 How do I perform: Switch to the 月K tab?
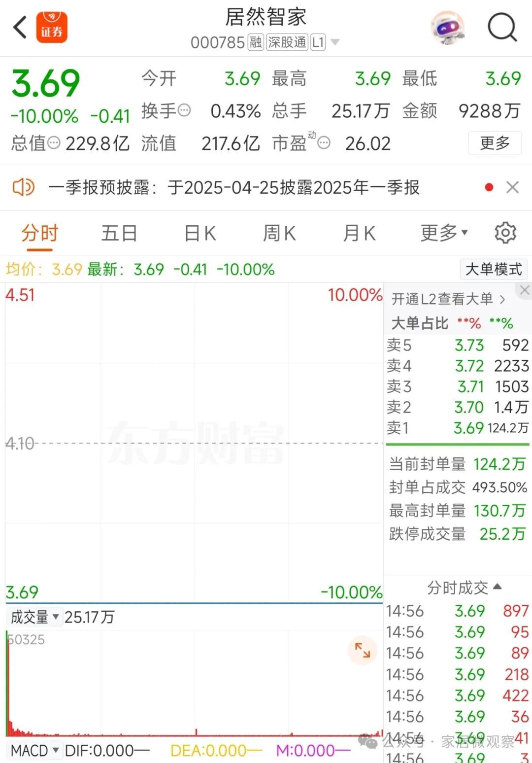pyautogui.click(x=359, y=233)
